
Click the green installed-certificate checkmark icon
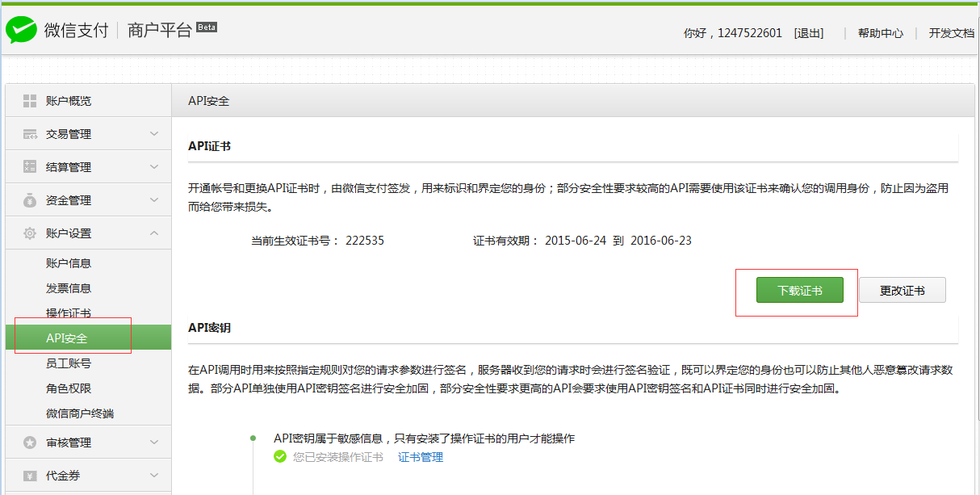280,457
